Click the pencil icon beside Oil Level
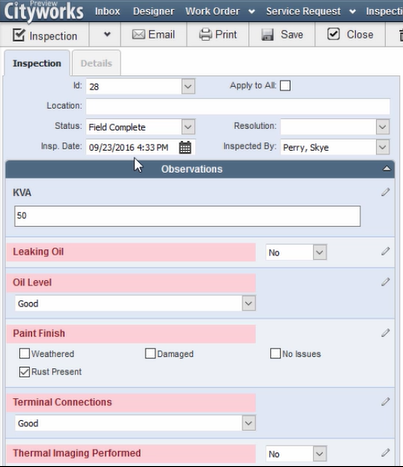This screenshot has height=467, width=403. point(385,282)
